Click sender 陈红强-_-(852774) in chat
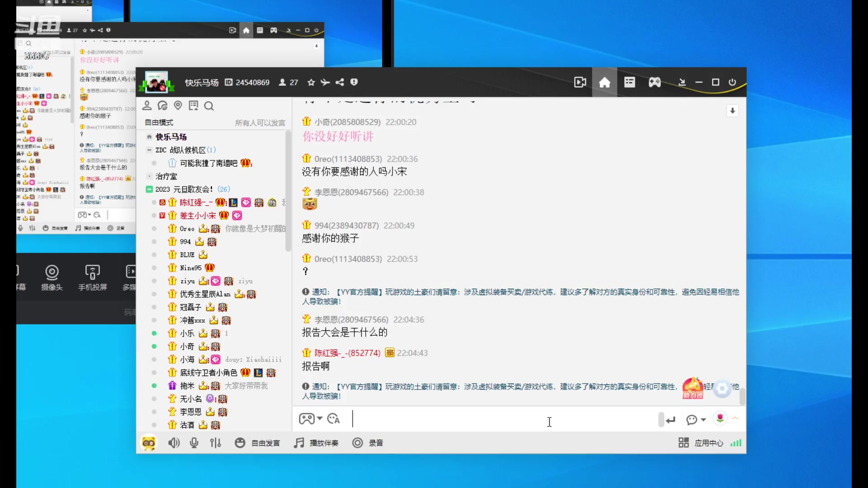The height and width of the screenshot is (488, 868). pyautogui.click(x=347, y=353)
